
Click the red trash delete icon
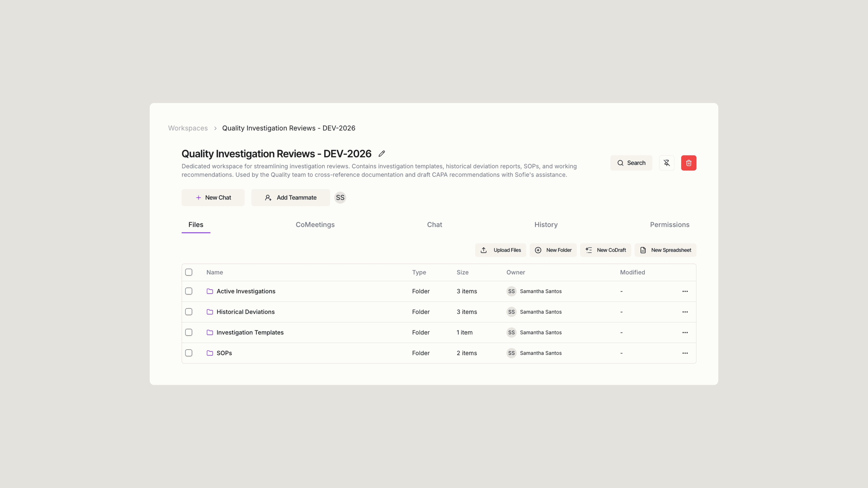pyautogui.click(x=688, y=163)
